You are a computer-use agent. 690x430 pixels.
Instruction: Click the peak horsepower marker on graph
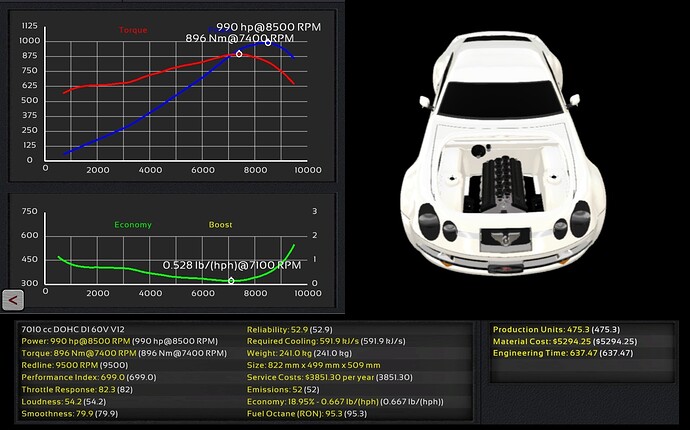(x=268, y=42)
